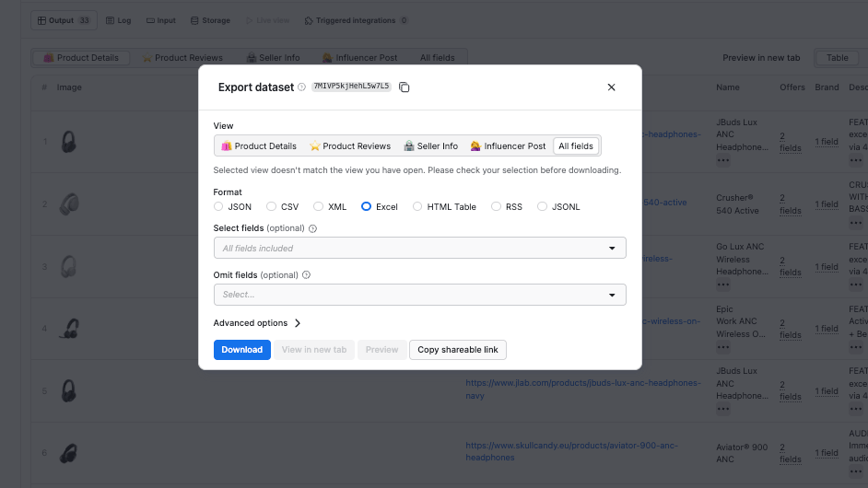This screenshot has height=488, width=868.
Task: Click the Brand column header
Action: coord(827,87)
